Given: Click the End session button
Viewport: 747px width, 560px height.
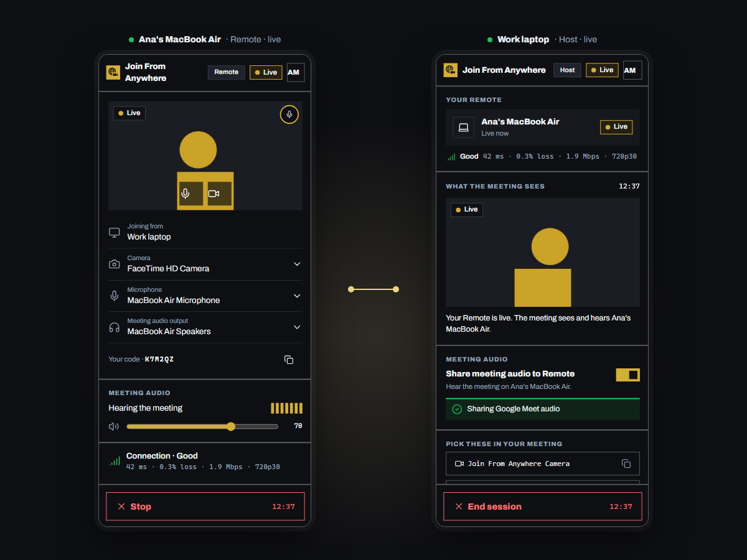Looking at the screenshot, I should [x=543, y=506].
